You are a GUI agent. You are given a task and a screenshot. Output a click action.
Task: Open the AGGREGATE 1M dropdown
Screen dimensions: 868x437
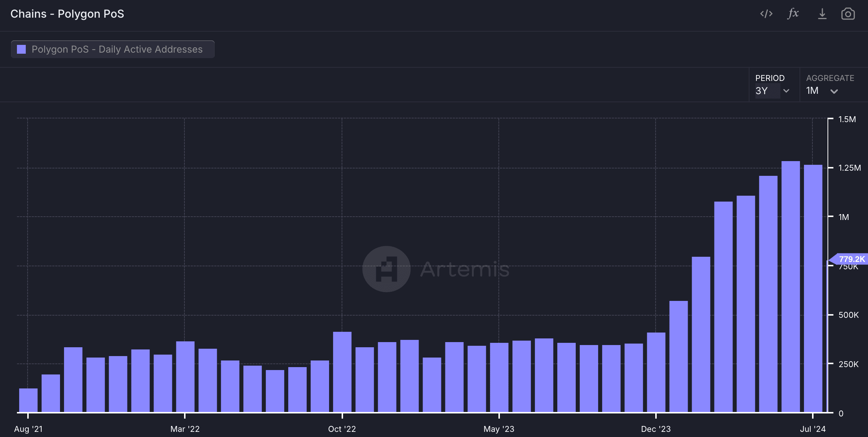pos(822,90)
